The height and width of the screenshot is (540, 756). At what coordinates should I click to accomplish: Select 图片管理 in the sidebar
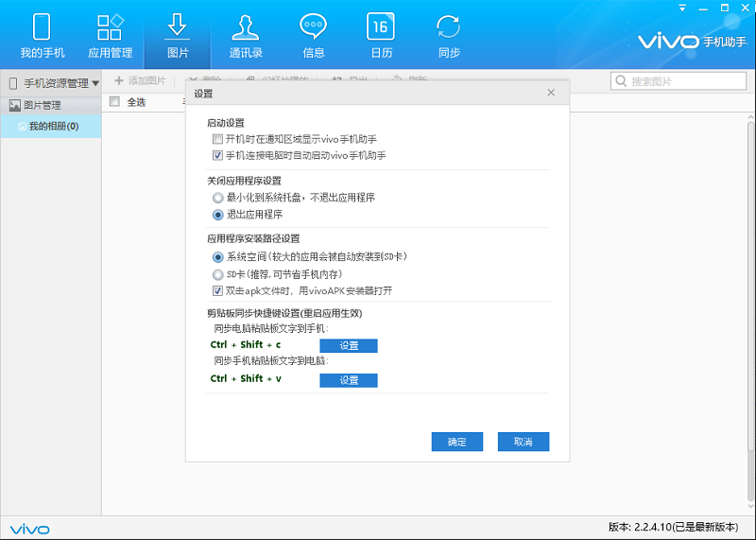[51, 105]
